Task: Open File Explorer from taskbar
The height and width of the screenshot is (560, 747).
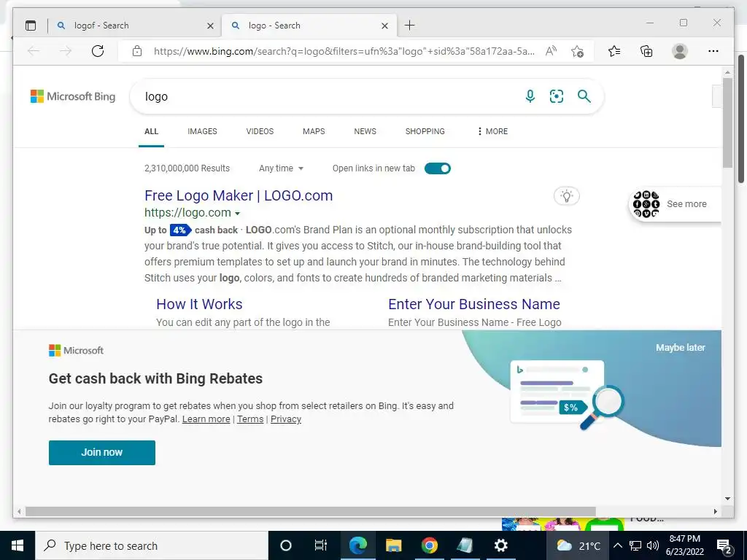Action: [x=393, y=545]
